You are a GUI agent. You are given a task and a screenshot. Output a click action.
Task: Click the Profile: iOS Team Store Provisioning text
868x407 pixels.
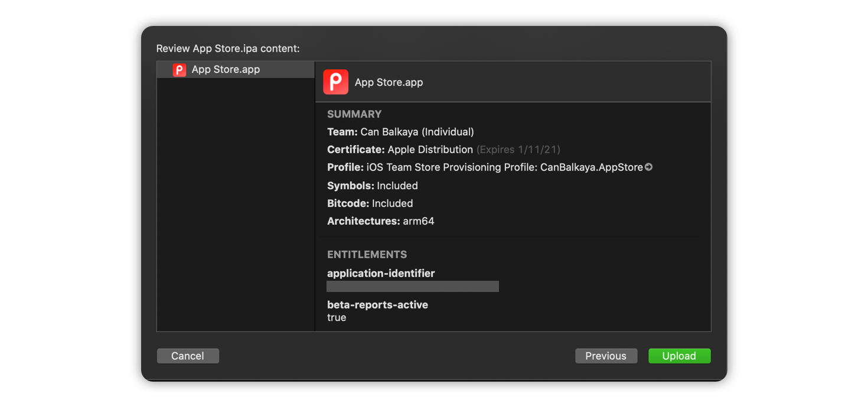pos(485,168)
